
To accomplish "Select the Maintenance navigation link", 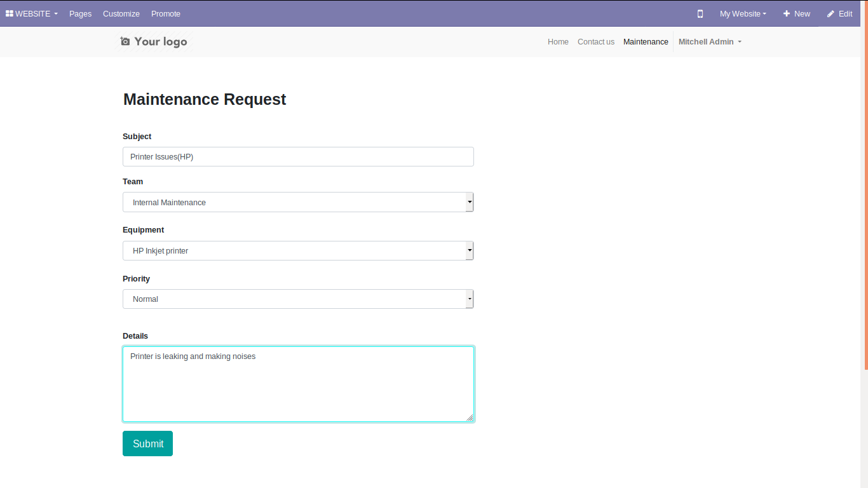I will [x=646, y=41].
